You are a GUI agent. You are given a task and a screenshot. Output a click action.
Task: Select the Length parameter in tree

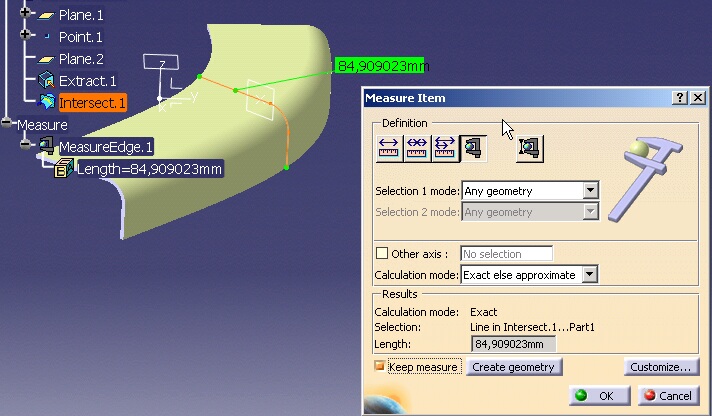point(149,169)
